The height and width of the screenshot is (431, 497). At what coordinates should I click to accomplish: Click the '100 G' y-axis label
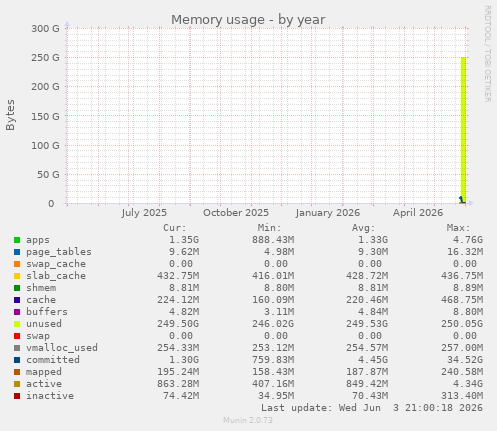click(45, 146)
